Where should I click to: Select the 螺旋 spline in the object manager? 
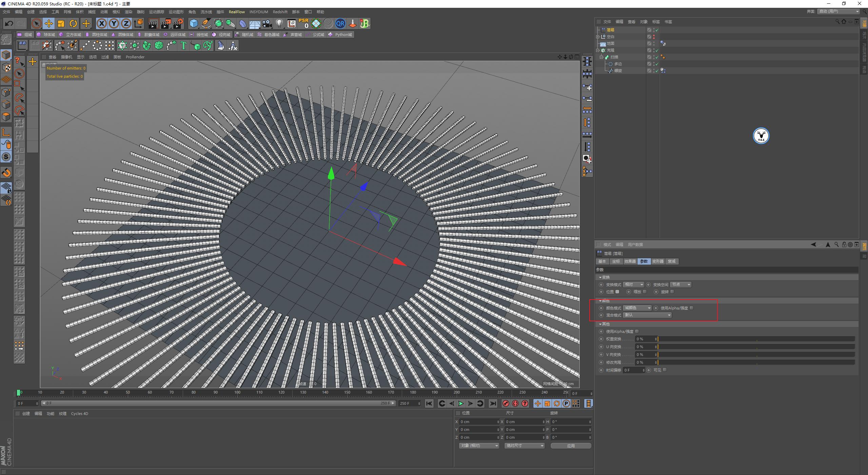pos(618,71)
